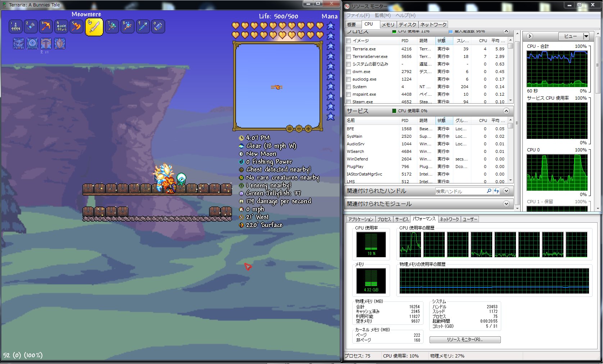Collapse graph pane with round arrow button
Image resolution: width=603 pixels, height=364 pixels.
[x=530, y=36]
